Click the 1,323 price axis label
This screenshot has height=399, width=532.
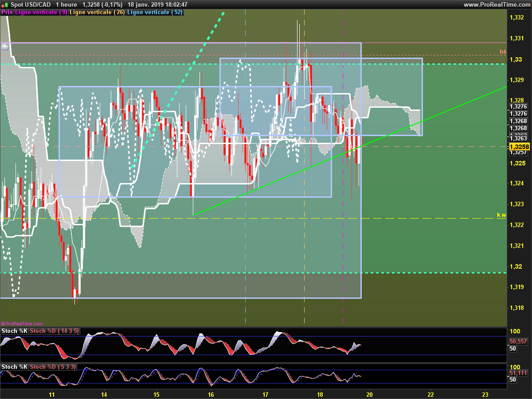517,204
